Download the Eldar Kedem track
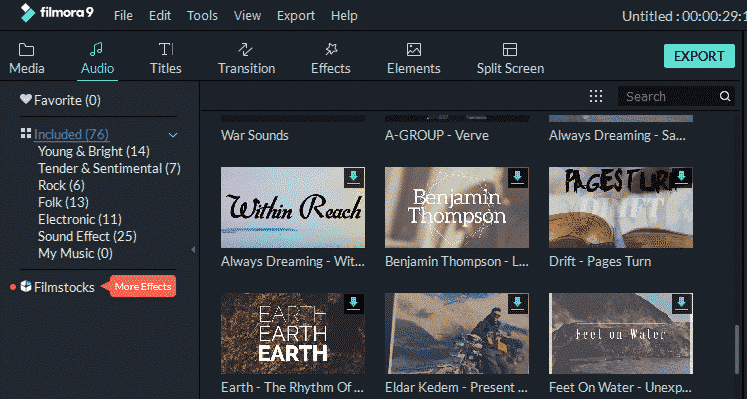This screenshot has width=747, height=399. pyautogui.click(x=518, y=303)
